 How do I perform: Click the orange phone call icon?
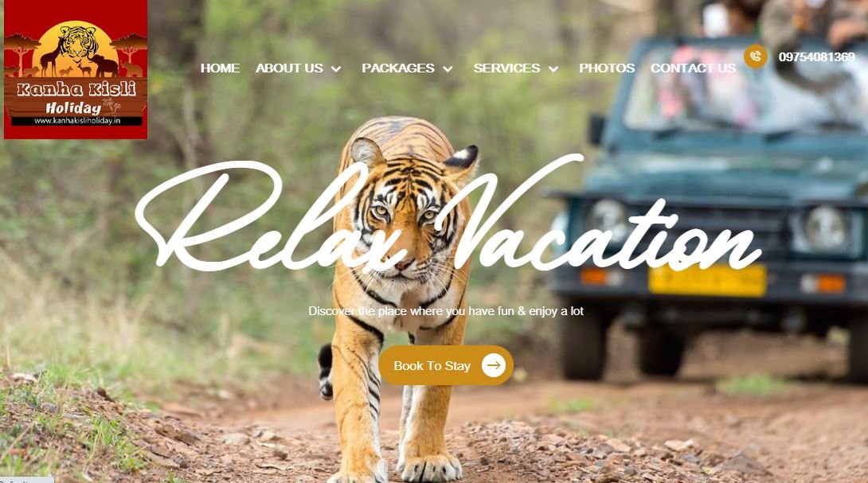click(755, 56)
